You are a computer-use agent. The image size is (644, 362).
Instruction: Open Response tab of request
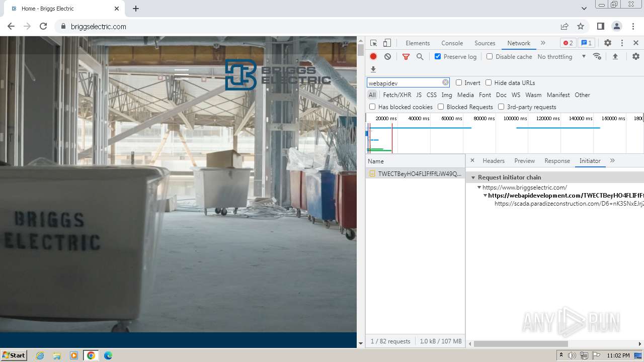pos(557,160)
